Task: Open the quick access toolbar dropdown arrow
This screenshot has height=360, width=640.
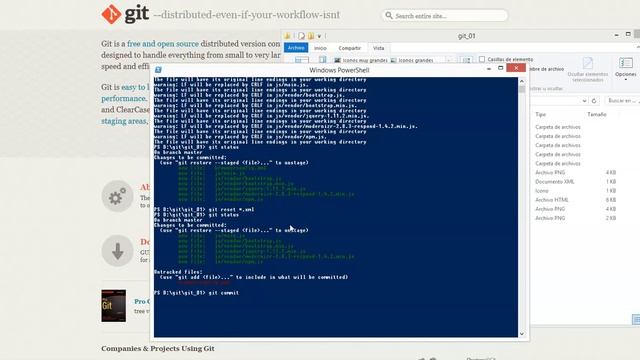Action: [319, 36]
